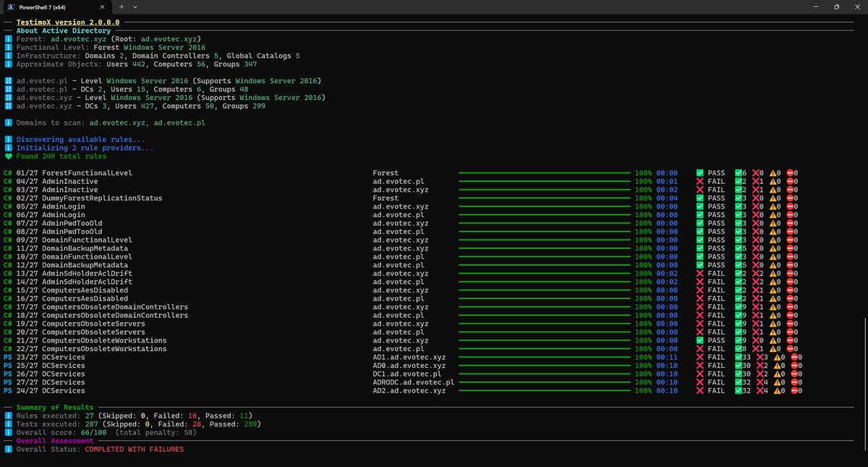Click info icon beside Discovering available rules

click(x=8, y=140)
